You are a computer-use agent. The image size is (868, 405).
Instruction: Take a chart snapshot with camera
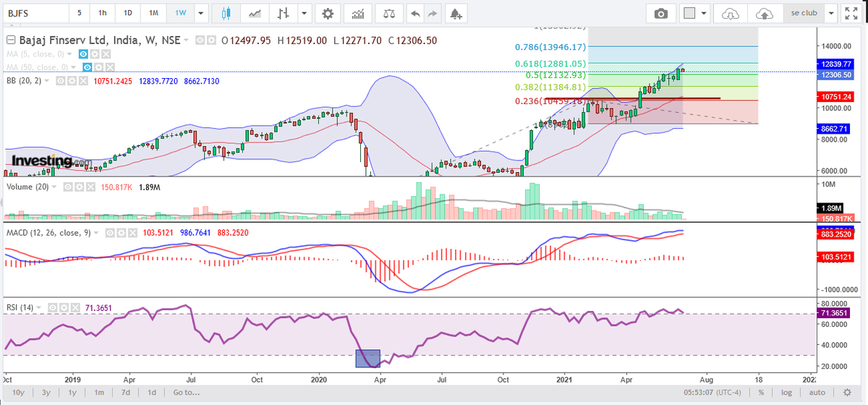(660, 14)
